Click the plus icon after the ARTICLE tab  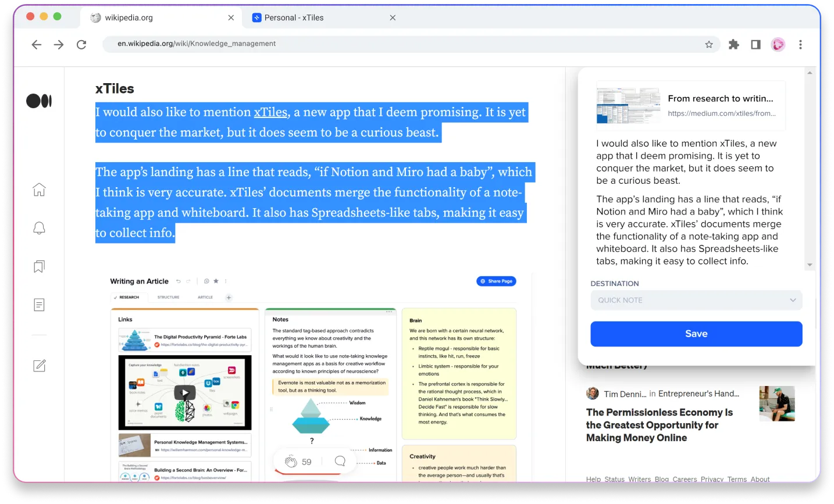[x=229, y=298]
